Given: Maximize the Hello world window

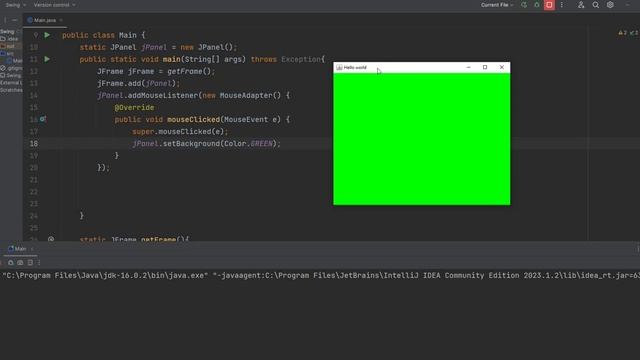Looking at the screenshot, I should 485,67.
